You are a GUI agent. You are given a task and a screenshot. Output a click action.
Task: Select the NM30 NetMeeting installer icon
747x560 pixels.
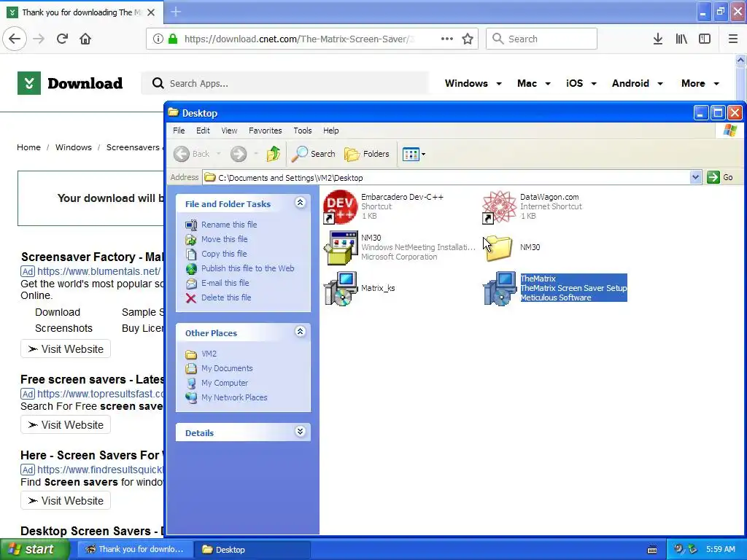(x=341, y=247)
